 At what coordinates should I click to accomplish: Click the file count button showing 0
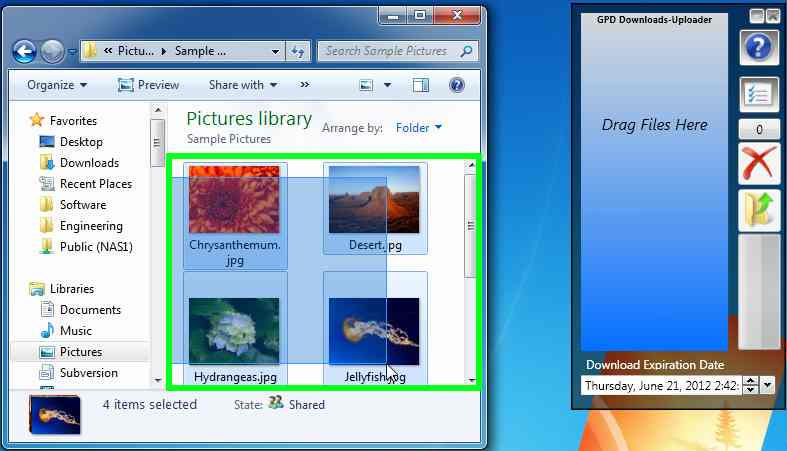click(x=758, y=129)
